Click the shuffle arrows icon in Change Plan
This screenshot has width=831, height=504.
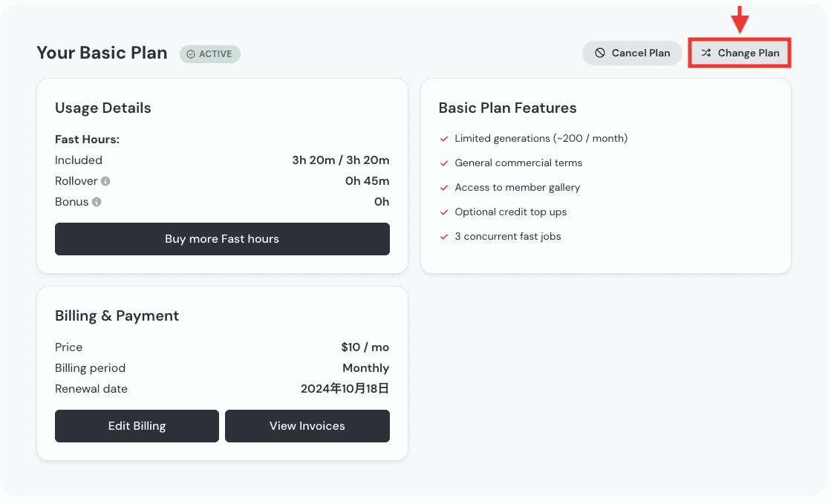706,53
